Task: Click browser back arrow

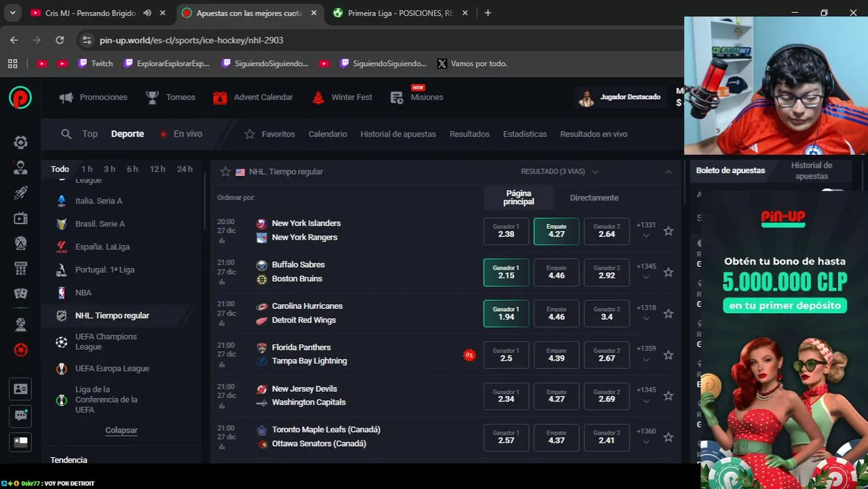Action: click(x=14, y=40)
